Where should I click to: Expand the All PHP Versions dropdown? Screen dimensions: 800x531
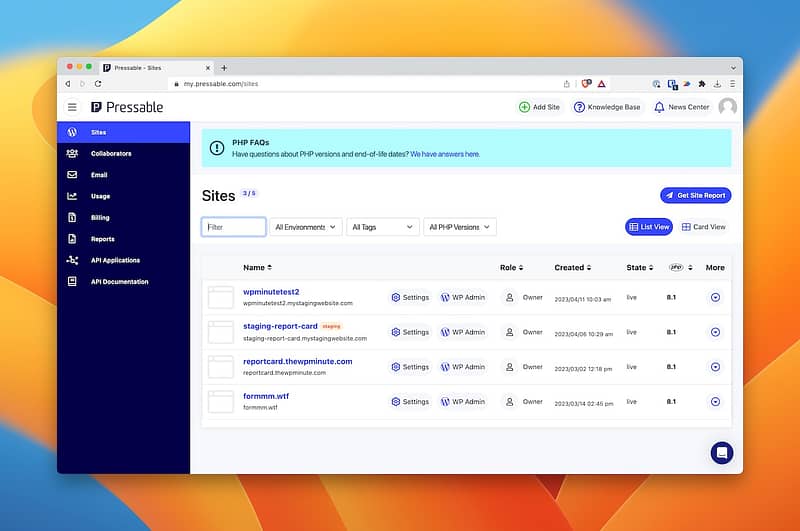[459, 227]
